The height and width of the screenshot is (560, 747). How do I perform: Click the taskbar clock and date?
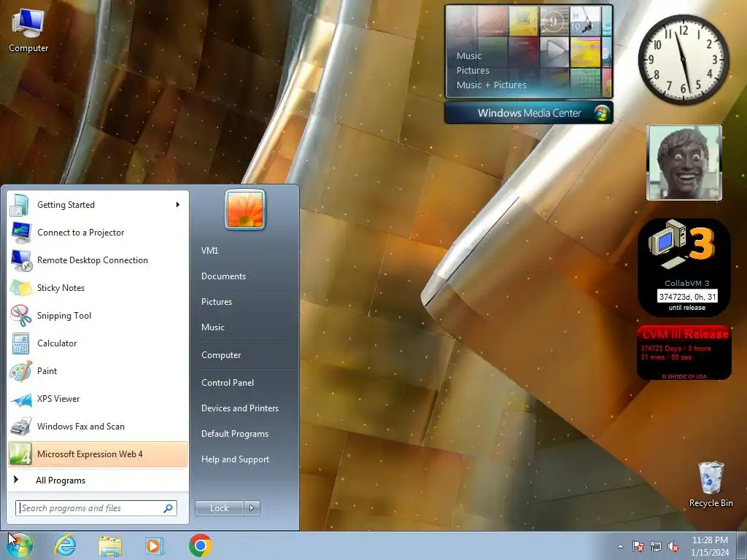click(709, 546)
